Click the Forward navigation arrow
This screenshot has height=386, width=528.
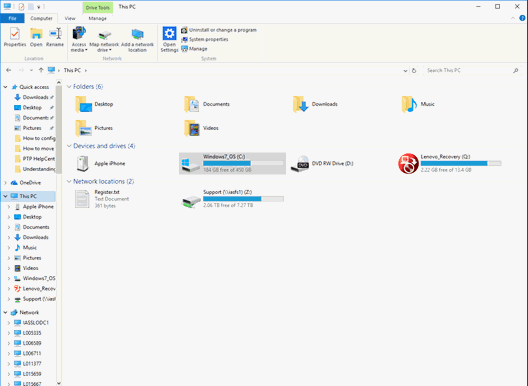click(x=21, y=70)
